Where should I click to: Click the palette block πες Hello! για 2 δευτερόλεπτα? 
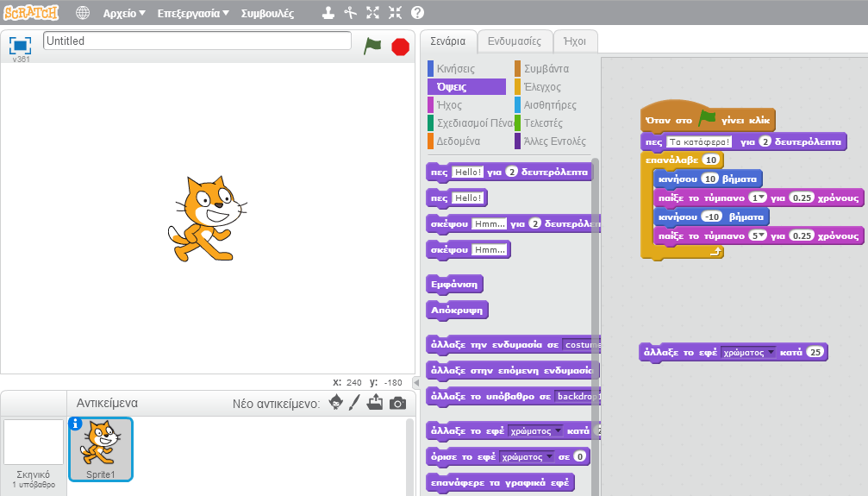[509, 173]
